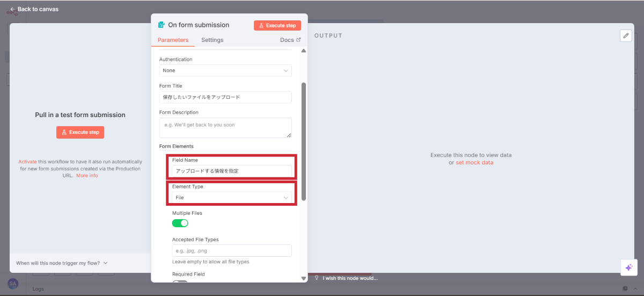
Task: Click the parameters panel vertical scrollbar
Action: pos(304,140)
